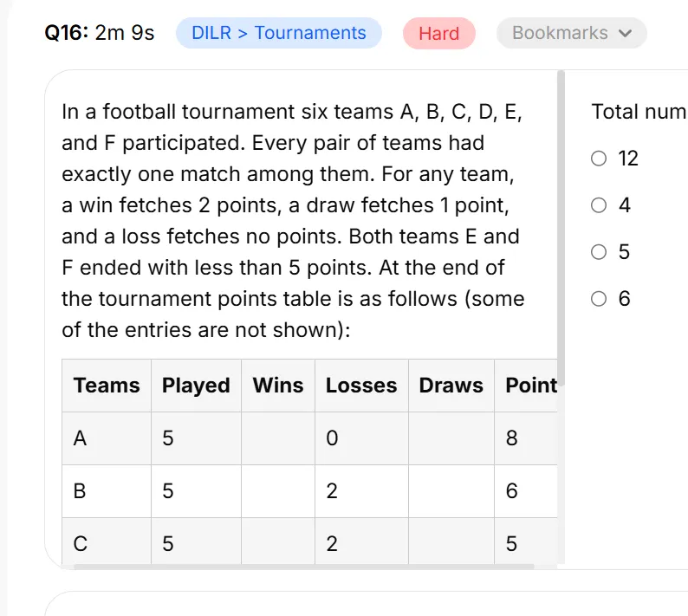Viewport: 688px width, 616px height.
Task: Click the chevron arrow in Bookmarks
Action: (626, 33)
